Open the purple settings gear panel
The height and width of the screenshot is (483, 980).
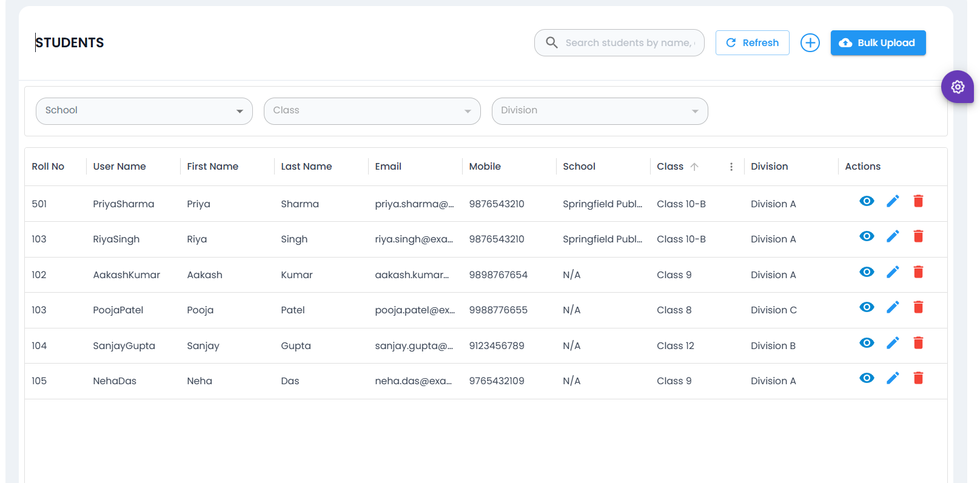tap(958, 87)
